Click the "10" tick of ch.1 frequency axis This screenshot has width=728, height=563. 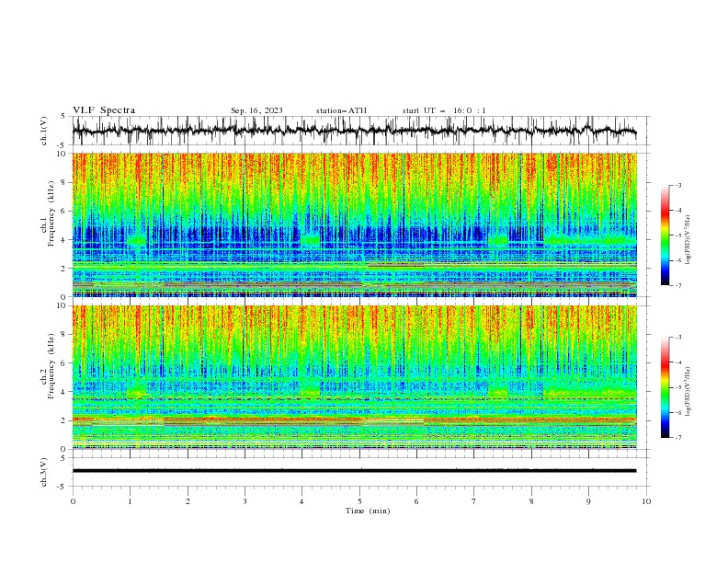coord(62,154)
